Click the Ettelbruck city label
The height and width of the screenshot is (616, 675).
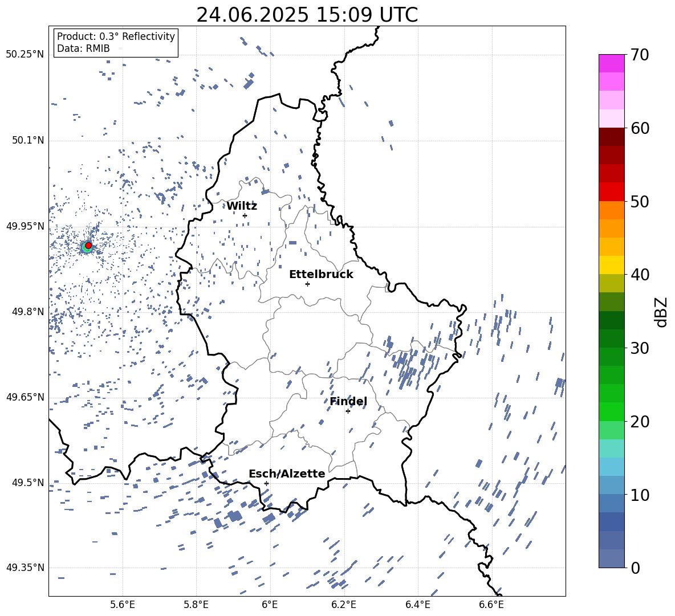[x=321, y=275]
